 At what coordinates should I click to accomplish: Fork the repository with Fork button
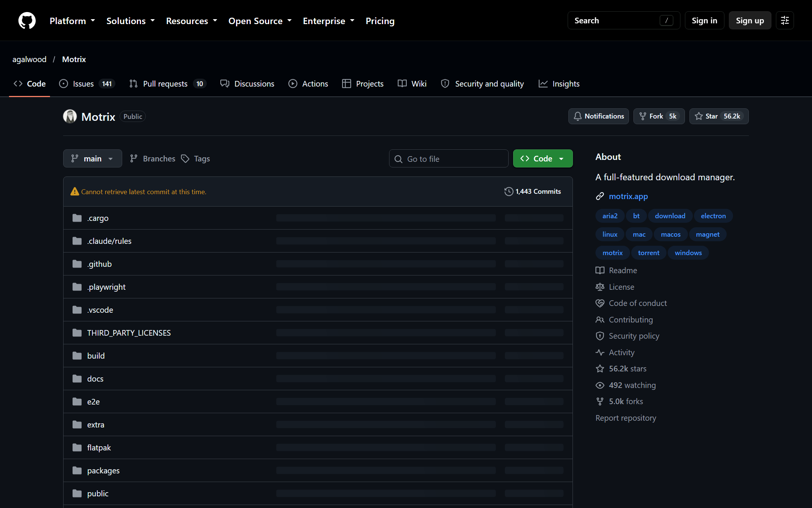click(659, 116)
